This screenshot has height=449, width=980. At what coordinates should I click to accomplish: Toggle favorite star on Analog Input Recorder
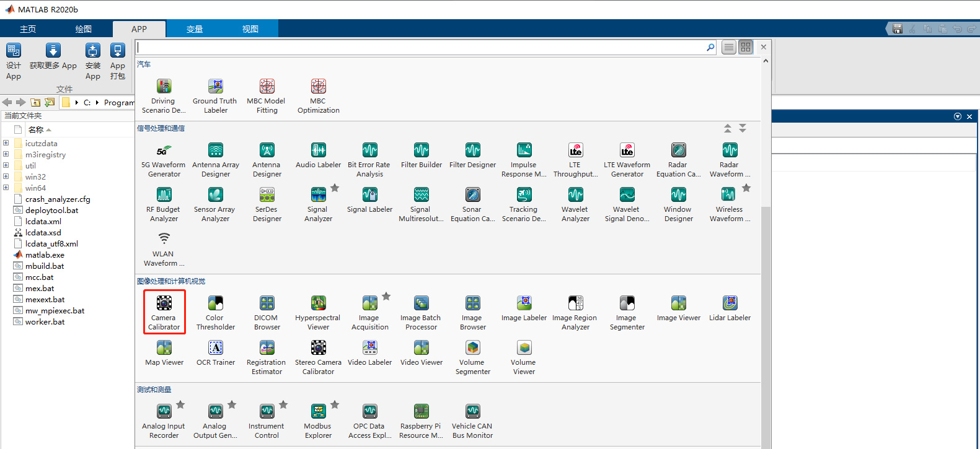180,404
